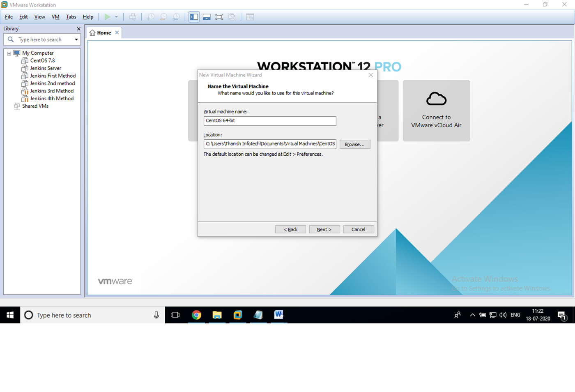Screen dimensions: 575x392
Task: Edit the virtual machine name field
Action: [269, 121]
